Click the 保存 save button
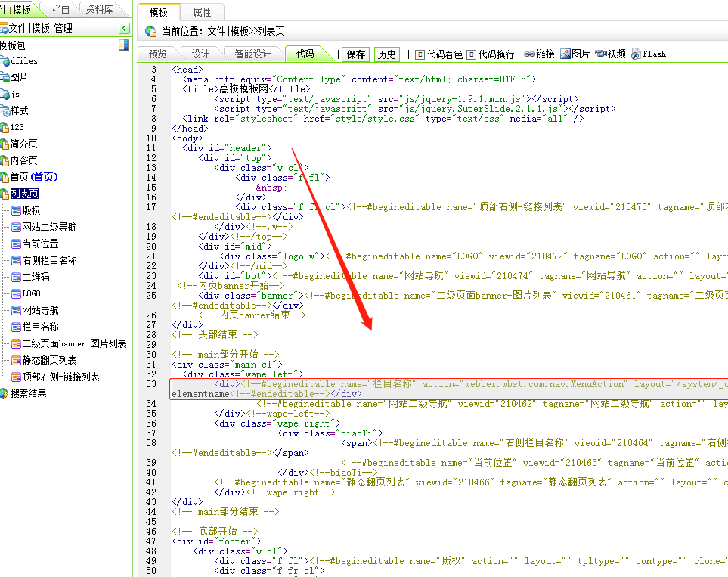Viewport: 728px width, 577px height. [355, 54]
